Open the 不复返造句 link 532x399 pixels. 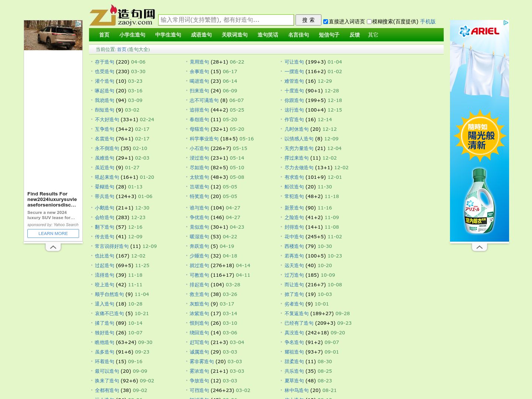[x=297, y=313]
